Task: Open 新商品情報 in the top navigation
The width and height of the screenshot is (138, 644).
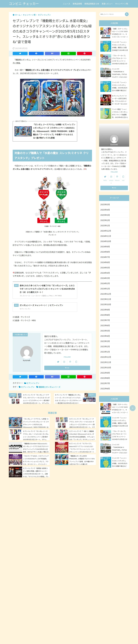Action: tap(77, 4)
